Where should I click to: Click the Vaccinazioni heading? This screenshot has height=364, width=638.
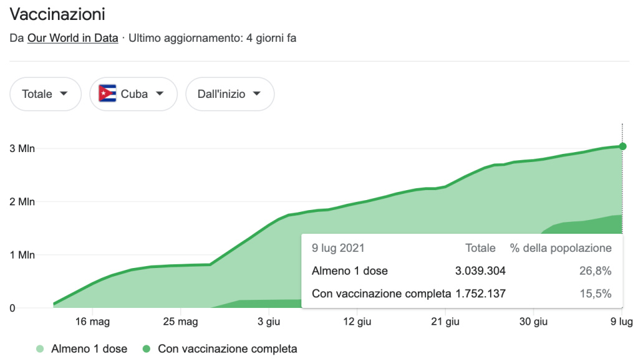(x=57, y=14)
